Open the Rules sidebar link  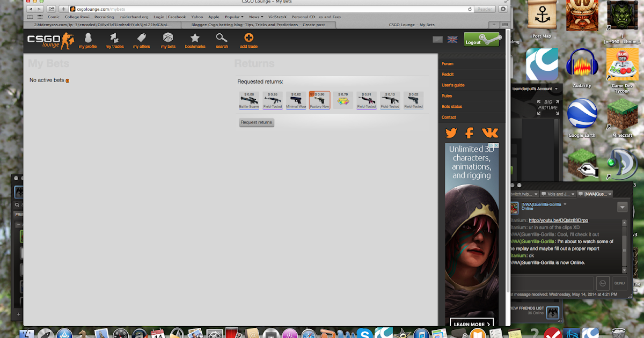pyautogui.click(x=447, y=96)
